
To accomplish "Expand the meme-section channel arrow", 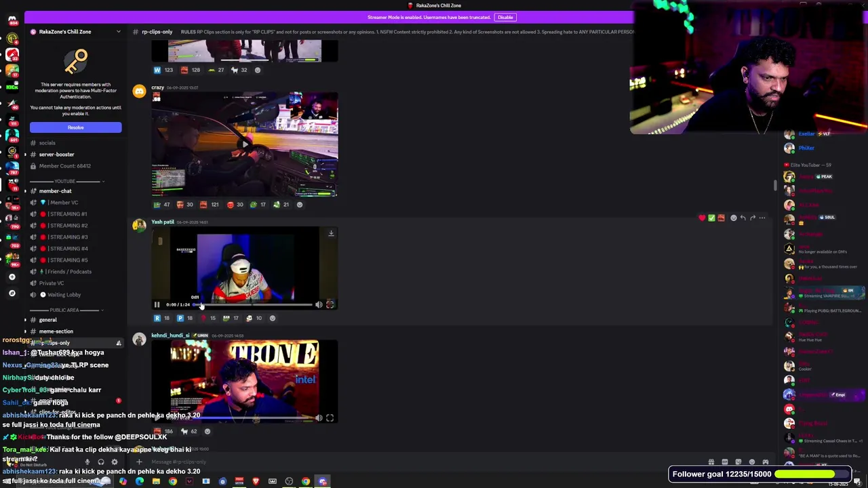I will point(25,331).
